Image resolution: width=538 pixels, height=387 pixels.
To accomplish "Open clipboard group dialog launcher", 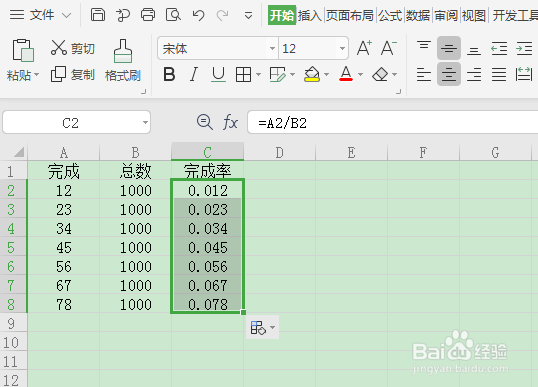I will pos(143,92).
